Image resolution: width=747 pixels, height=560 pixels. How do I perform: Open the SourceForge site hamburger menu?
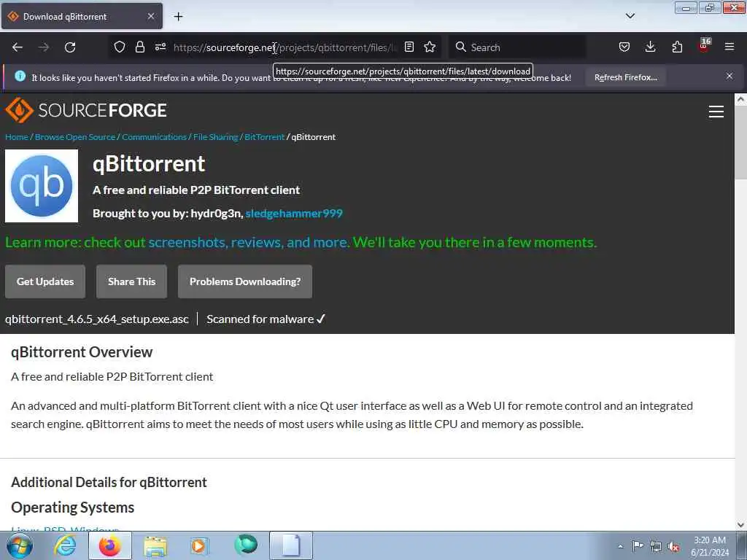coord(716,112)
